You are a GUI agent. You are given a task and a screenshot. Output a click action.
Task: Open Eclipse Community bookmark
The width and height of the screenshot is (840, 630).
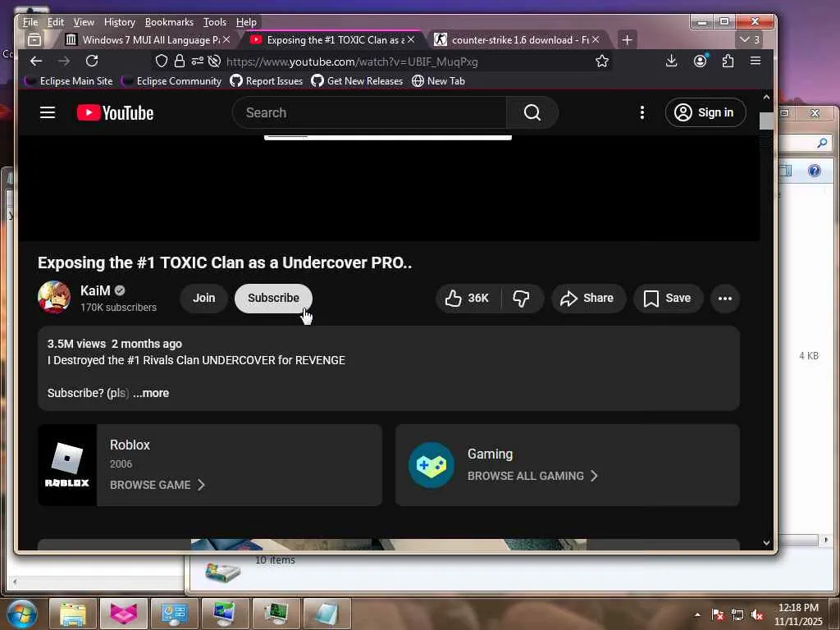click(171, 81)
